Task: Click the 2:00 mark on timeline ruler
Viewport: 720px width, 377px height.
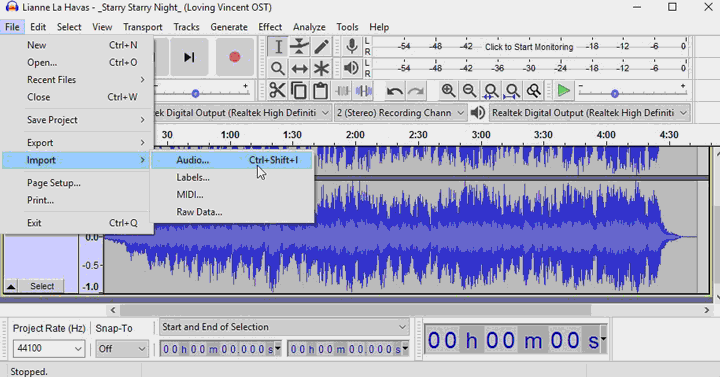Action: tap(355, 135)
